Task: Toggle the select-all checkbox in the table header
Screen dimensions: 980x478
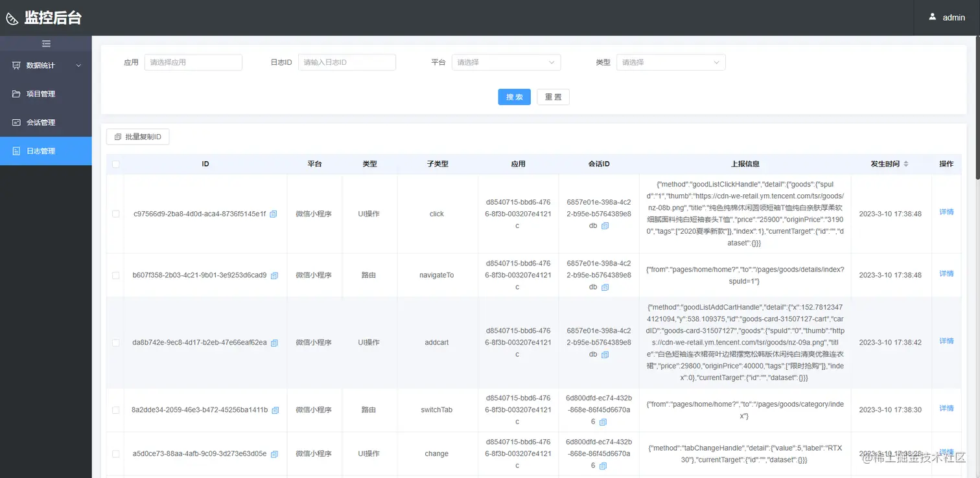Action: click(115, 164)
